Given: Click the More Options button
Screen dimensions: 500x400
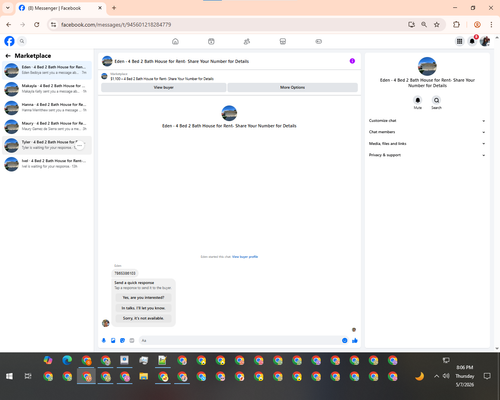Looking at the screenshot, I should [292, 87].
